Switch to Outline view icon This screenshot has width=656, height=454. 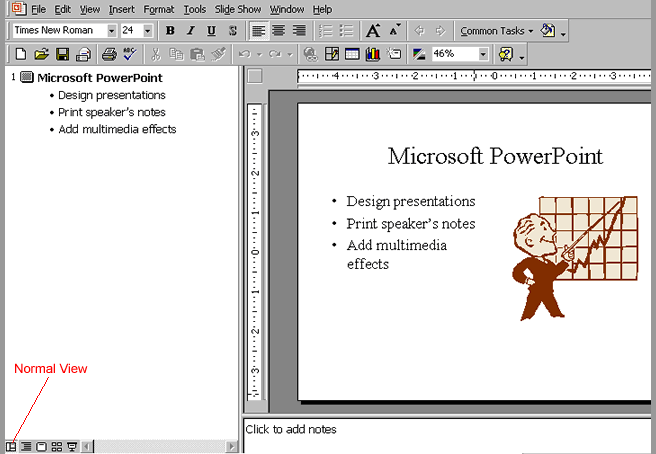click(x=26, y=446)
